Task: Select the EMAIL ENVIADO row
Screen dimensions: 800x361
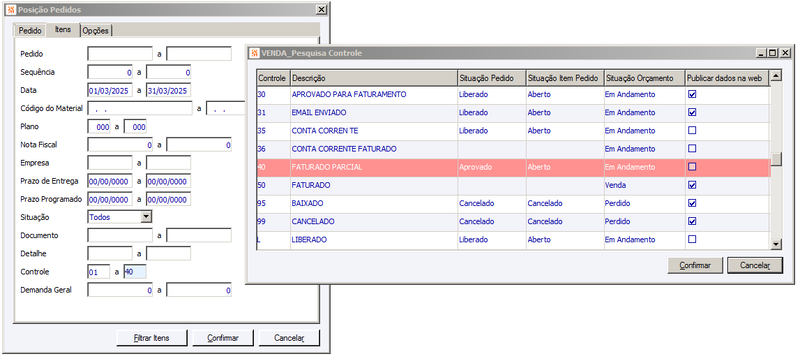Action: 513,112
